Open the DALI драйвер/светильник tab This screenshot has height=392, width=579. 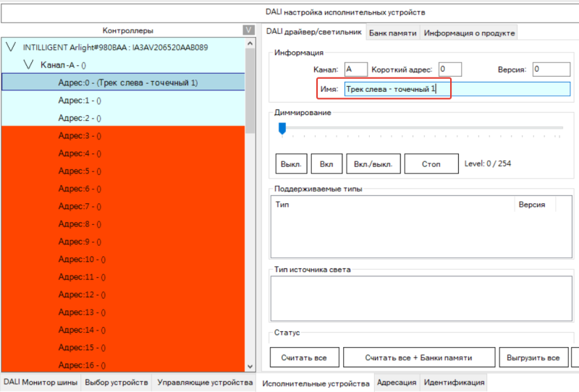(x=314, y=32)
